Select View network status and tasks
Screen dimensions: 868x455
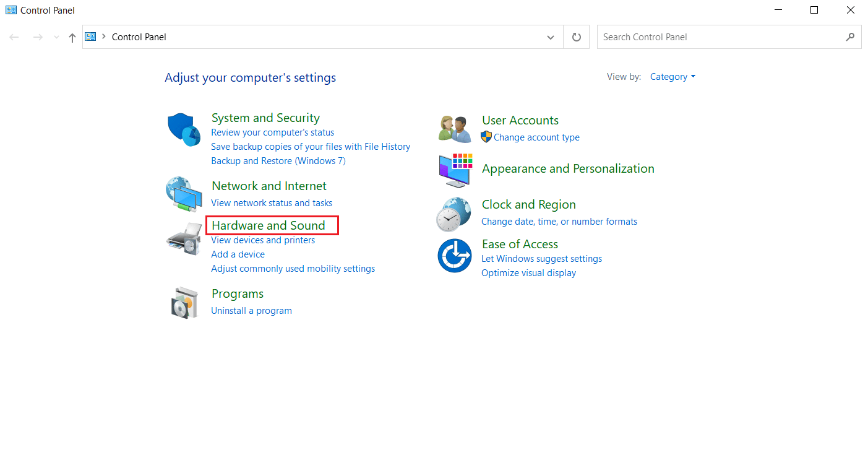[x=272, y=203]
